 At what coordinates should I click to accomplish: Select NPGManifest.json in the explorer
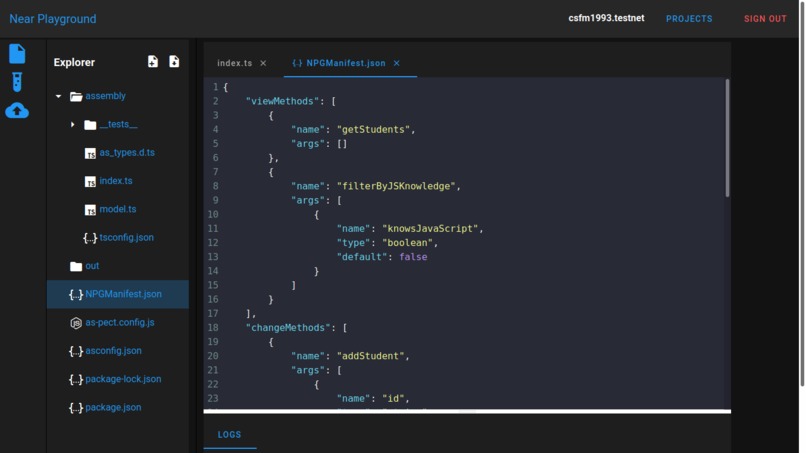[x=123, y=294]
